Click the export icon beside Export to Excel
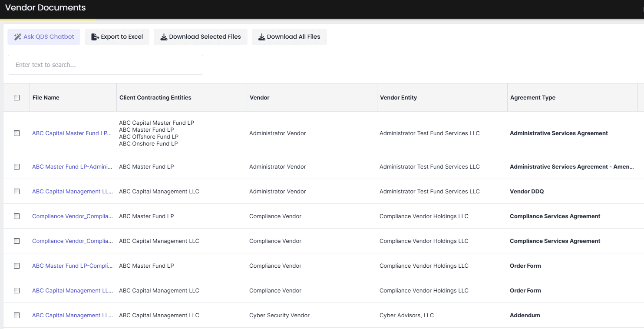 click(x=95, y=37)
